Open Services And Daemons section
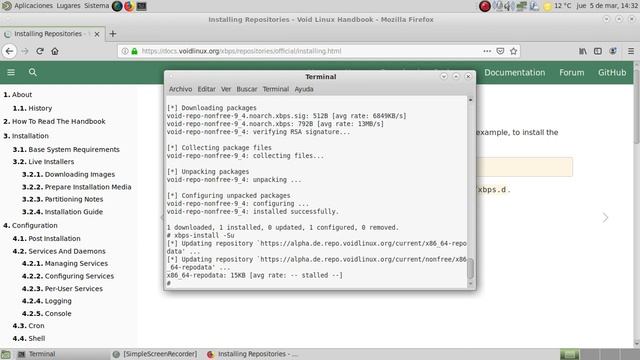The image size is (640, 360). pos(59,251)
